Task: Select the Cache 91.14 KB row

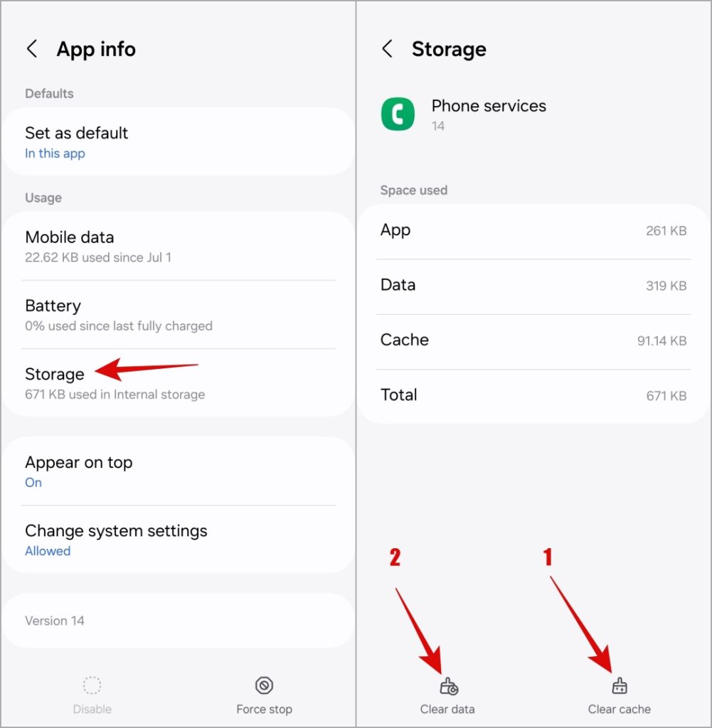Action: coord(533,341)
